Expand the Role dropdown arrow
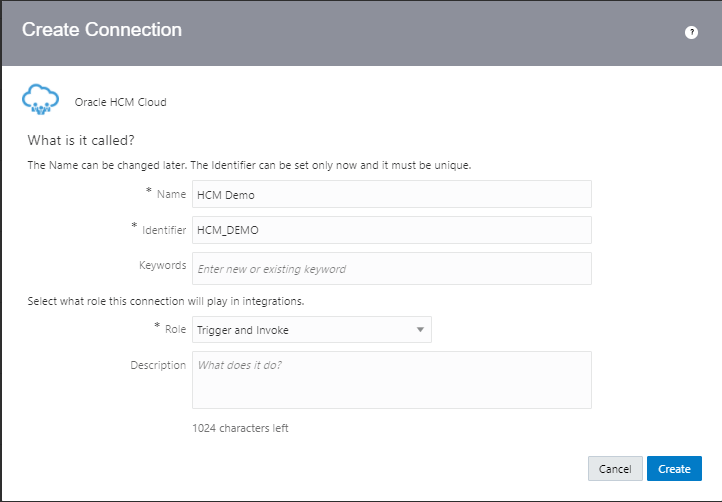The image size is (722, 502). click(x=420, y=330)
